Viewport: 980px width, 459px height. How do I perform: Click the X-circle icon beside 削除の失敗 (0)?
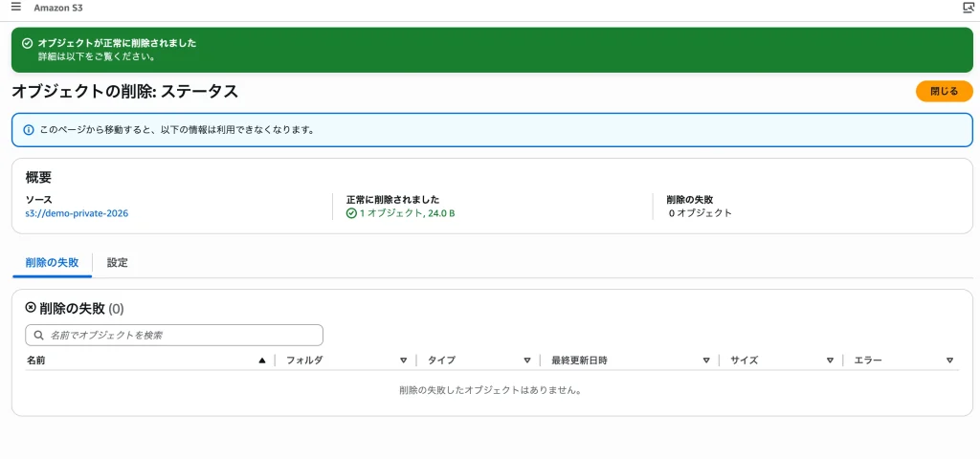click(x=31, y=308)
